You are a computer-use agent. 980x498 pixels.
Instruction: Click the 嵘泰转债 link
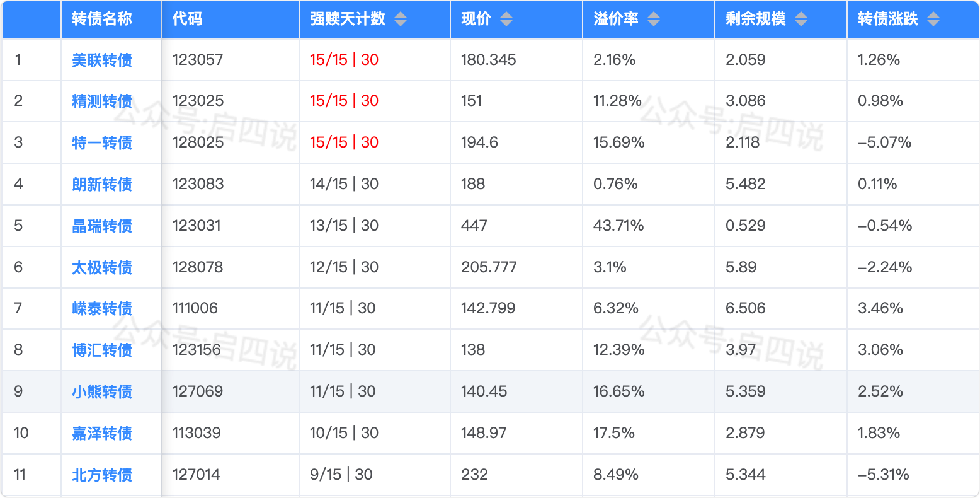click(102, 308)
